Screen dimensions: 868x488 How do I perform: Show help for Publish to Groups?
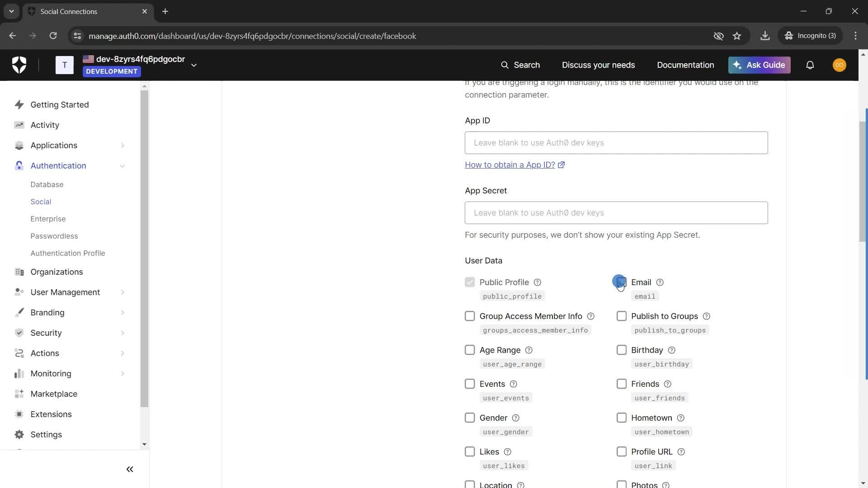coord(707,316)
